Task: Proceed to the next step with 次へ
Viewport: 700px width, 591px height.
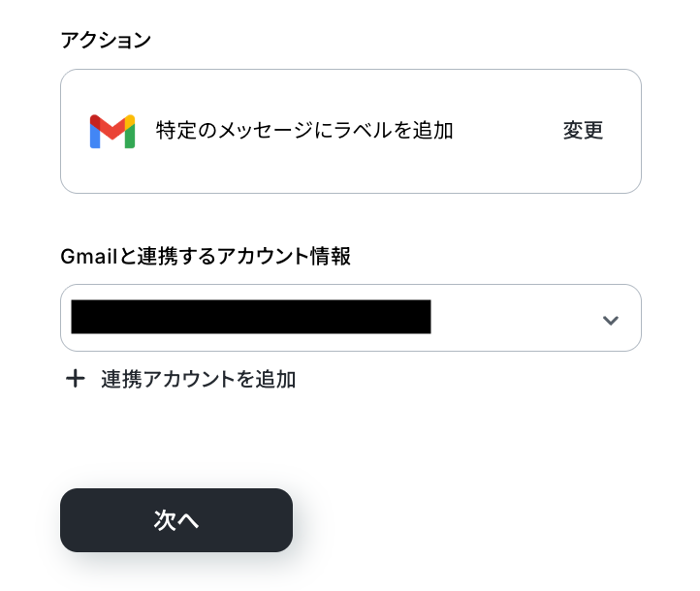Action: click(175, 520)
